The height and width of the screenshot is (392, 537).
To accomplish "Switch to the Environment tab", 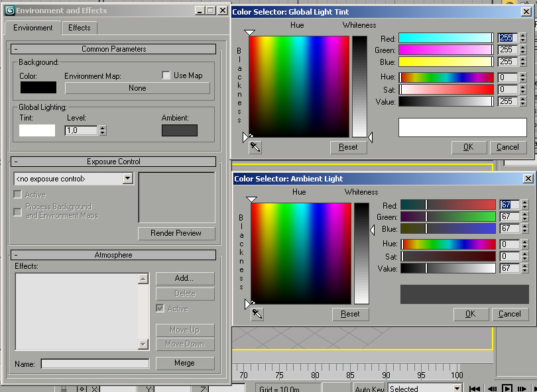I will click(33, 28).
